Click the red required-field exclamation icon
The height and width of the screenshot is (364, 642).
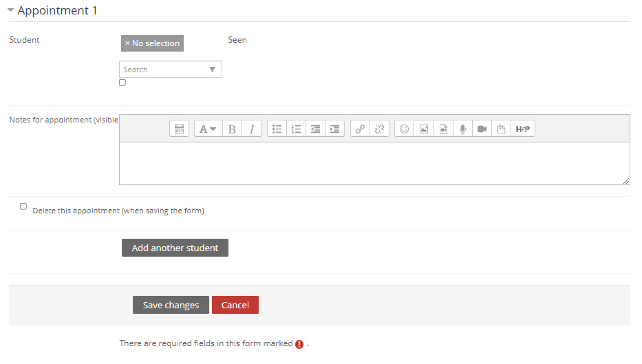pyautogui.click(x=299, y=344)
